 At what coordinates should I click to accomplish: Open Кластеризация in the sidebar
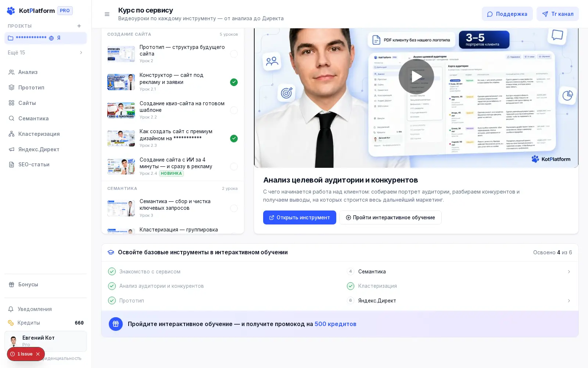click(46, 134)
